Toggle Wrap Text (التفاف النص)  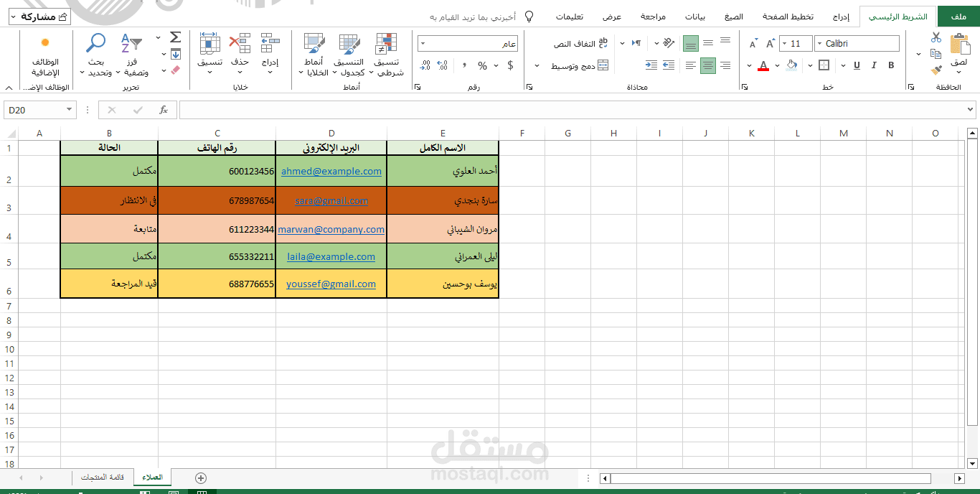[580, 43]
